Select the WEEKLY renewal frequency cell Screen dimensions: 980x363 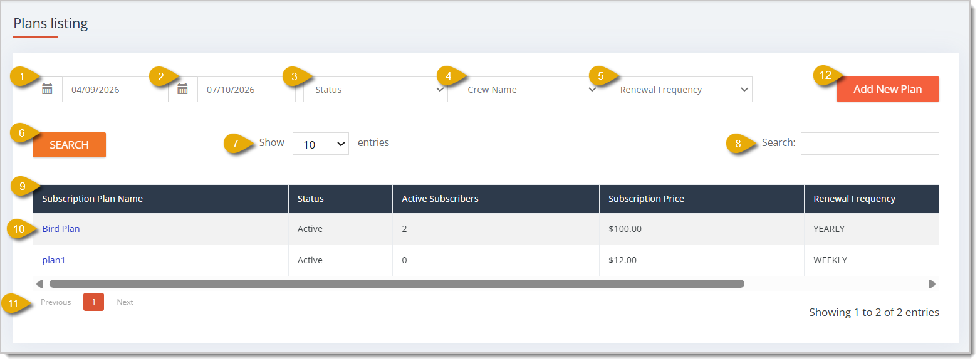pos(872,260)
